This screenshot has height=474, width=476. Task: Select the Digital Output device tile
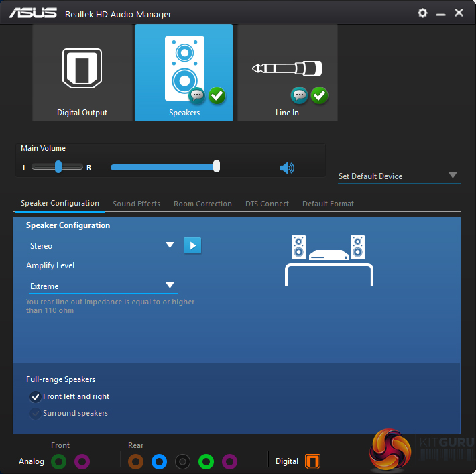pyautogui.click(x=82, y=72)
